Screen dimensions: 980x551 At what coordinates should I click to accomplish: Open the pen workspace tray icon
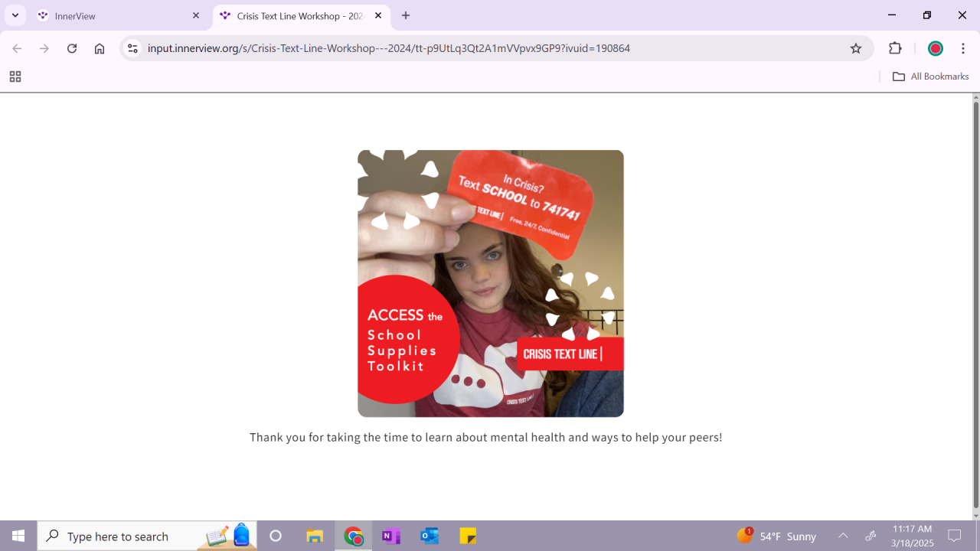tap(871, 536)
